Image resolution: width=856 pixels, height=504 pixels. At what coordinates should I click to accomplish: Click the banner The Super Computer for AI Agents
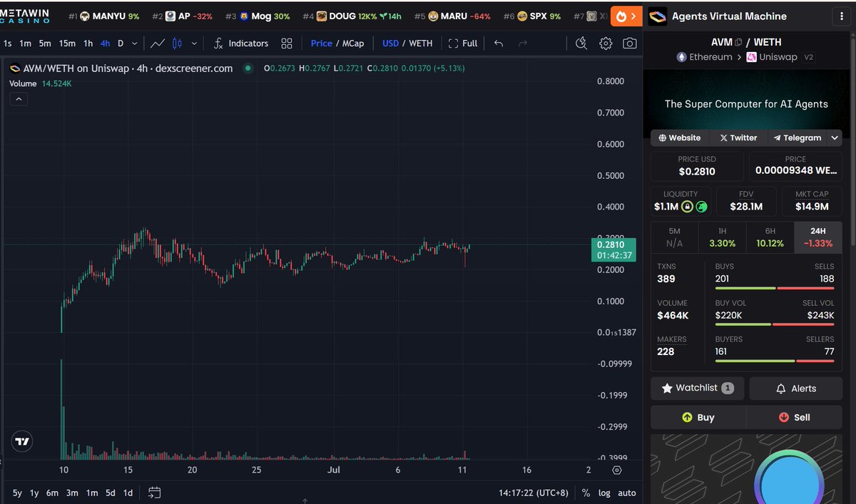point(746,103)
